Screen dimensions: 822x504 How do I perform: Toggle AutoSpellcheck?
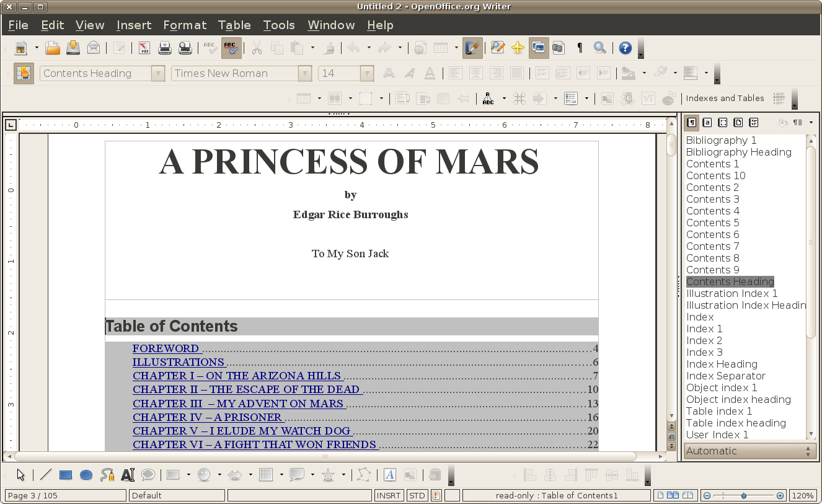(x=231, y=48)
